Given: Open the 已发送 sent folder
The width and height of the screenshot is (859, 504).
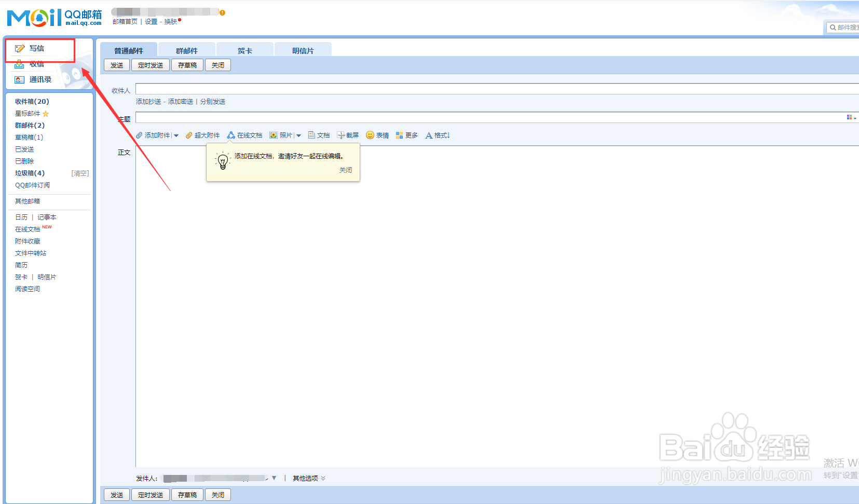Looking at the screenshot, I should coord(24,149).
